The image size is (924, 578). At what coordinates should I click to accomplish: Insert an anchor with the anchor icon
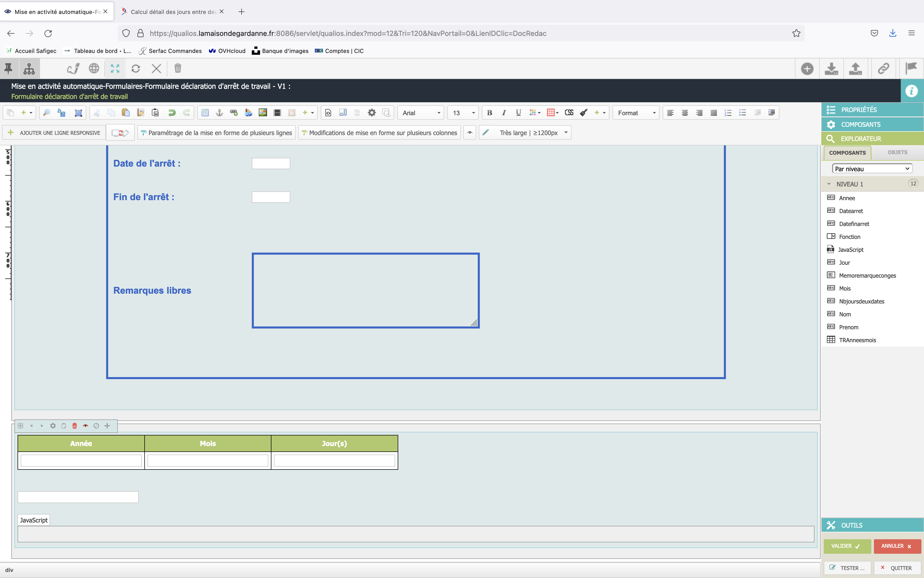219,113
